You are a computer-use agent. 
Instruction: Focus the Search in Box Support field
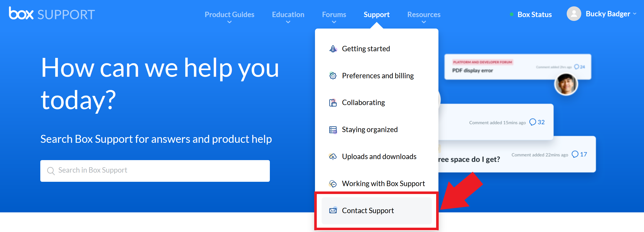point(155,171)
